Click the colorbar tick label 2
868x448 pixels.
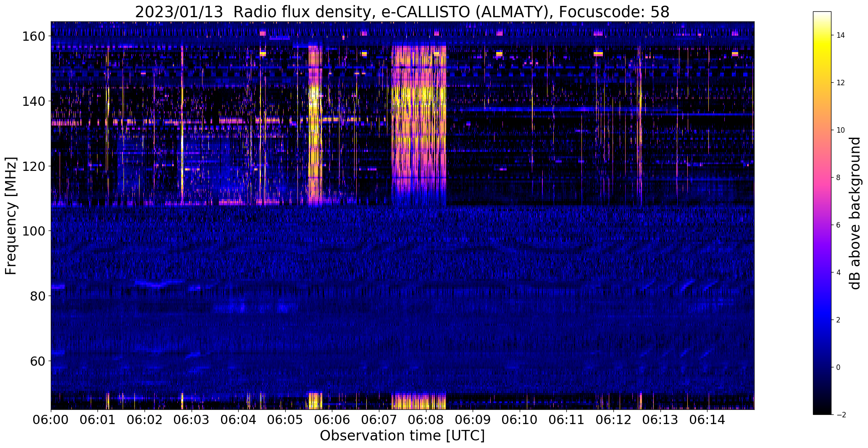coord(839,320)
